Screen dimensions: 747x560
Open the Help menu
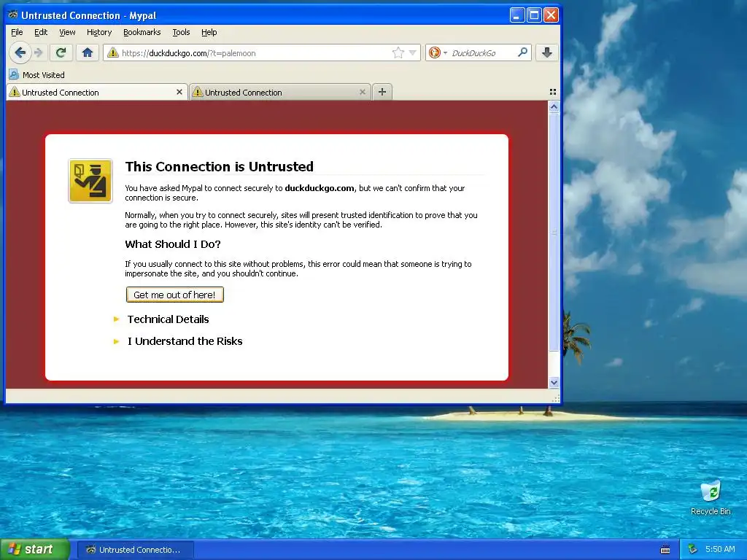(x=209, y=32)
